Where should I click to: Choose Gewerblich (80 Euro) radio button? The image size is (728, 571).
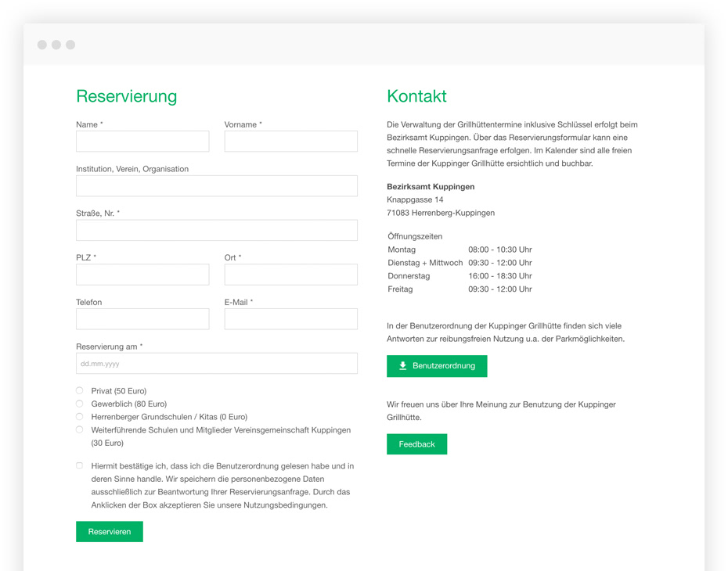[80, 404]
